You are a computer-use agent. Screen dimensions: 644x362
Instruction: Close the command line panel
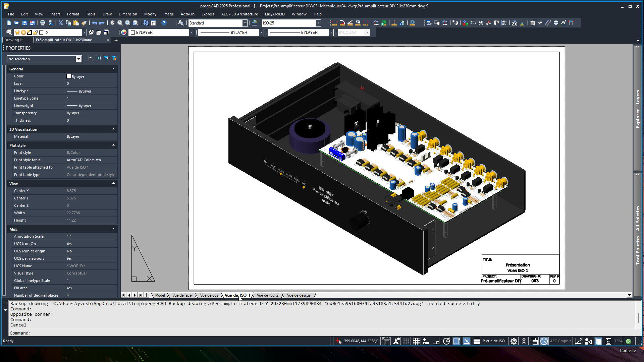click(5, 303)
